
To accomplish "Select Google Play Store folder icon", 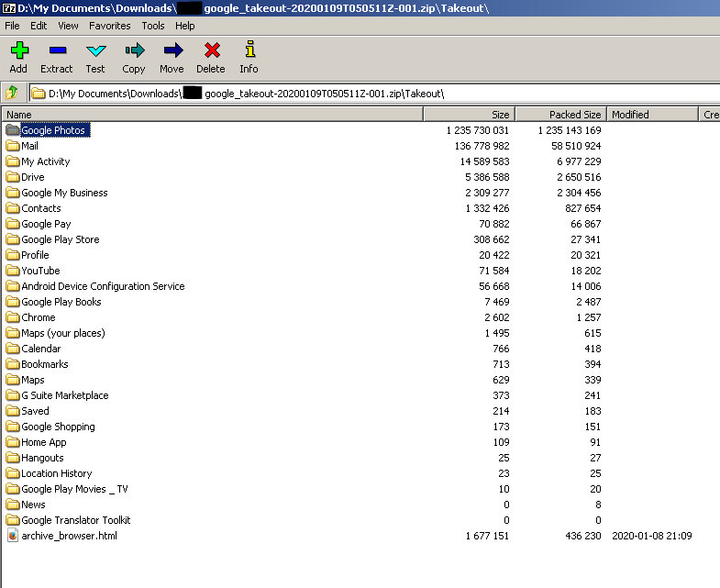I will [x=13, y=239].
